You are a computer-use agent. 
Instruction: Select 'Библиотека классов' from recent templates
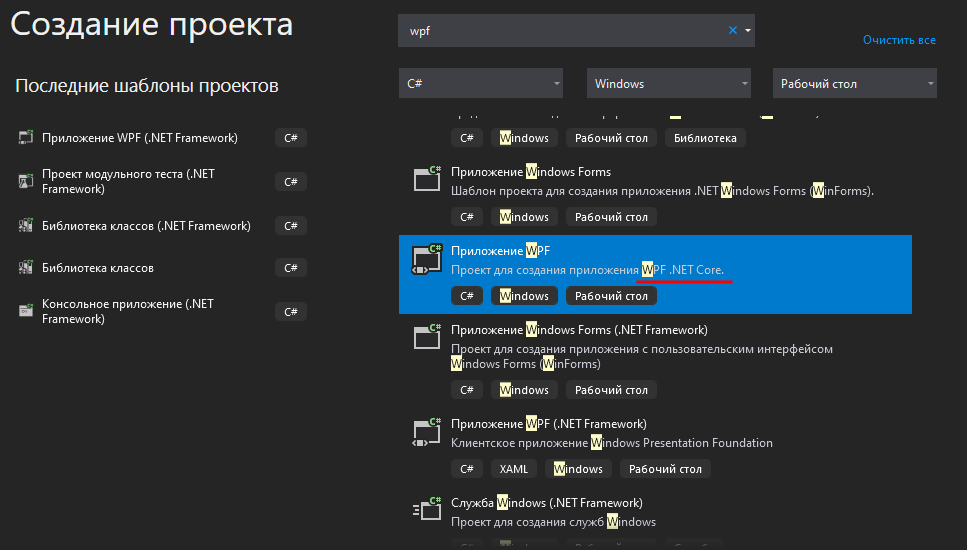[98, 268]
